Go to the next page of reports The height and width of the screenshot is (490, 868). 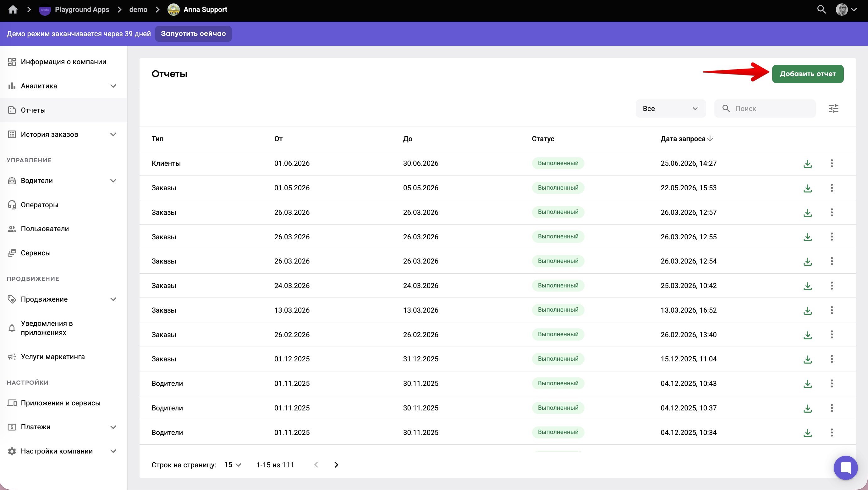[x=336, y=465]
